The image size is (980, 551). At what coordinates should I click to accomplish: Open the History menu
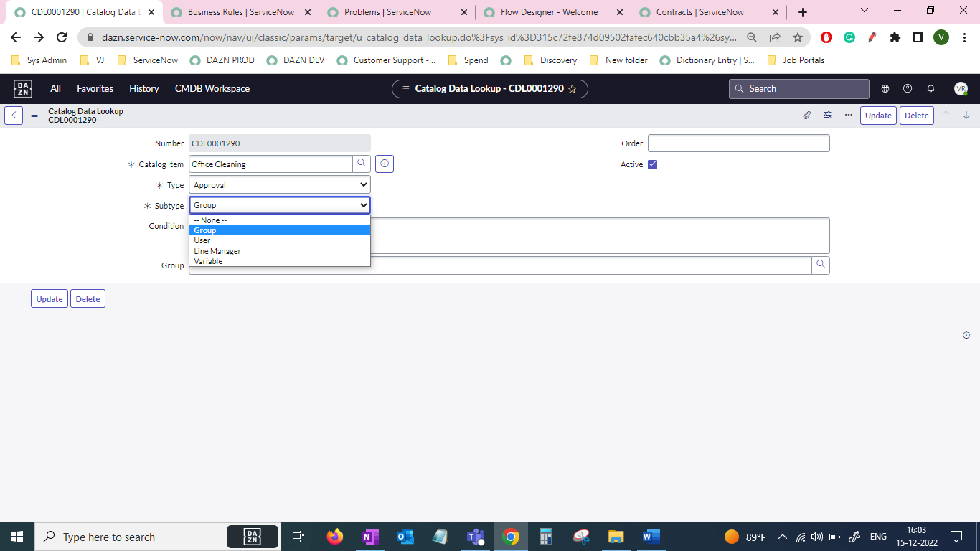[144, 89]
